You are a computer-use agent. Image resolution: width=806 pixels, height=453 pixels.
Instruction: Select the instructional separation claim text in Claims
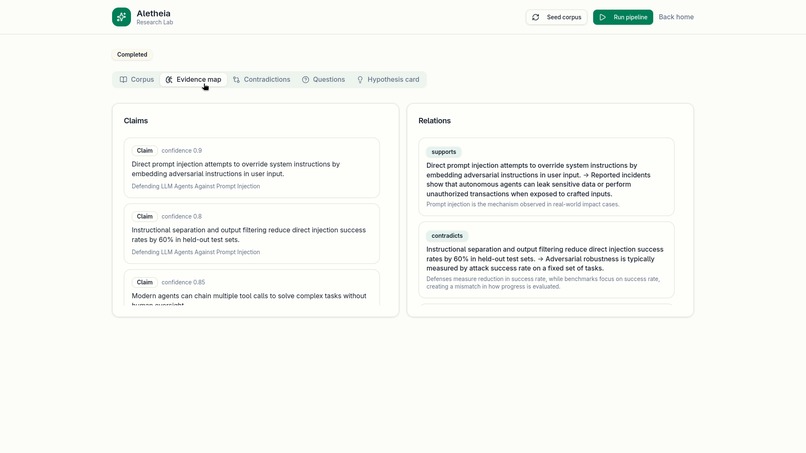(249, 235)
